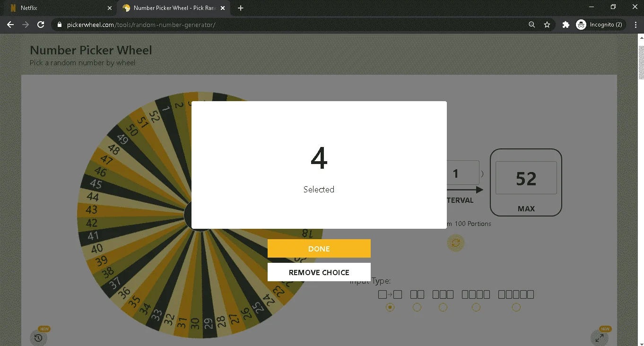644x346 pixels.
Task: Click the wheel segment numbered 36
Action: pyautogui.click(x=124, y=292)
